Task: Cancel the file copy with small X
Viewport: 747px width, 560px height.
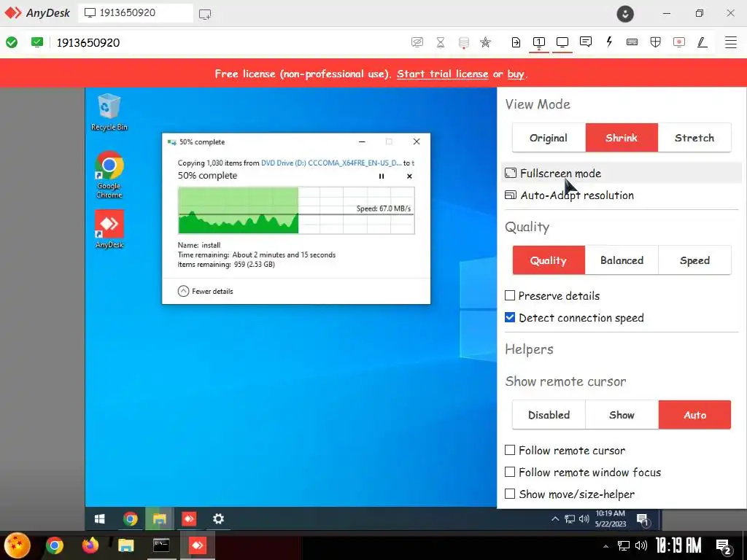Action: (x=409, y=176)
